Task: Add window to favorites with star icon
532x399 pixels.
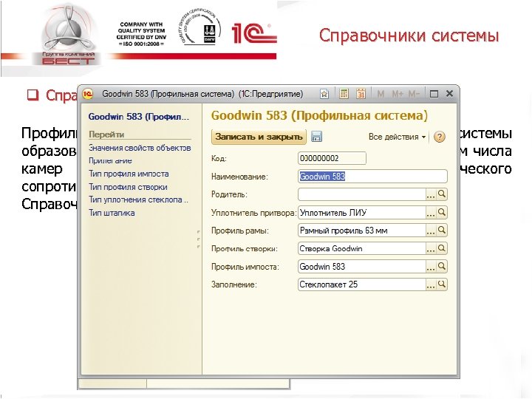Action: [x=324, y=94]
